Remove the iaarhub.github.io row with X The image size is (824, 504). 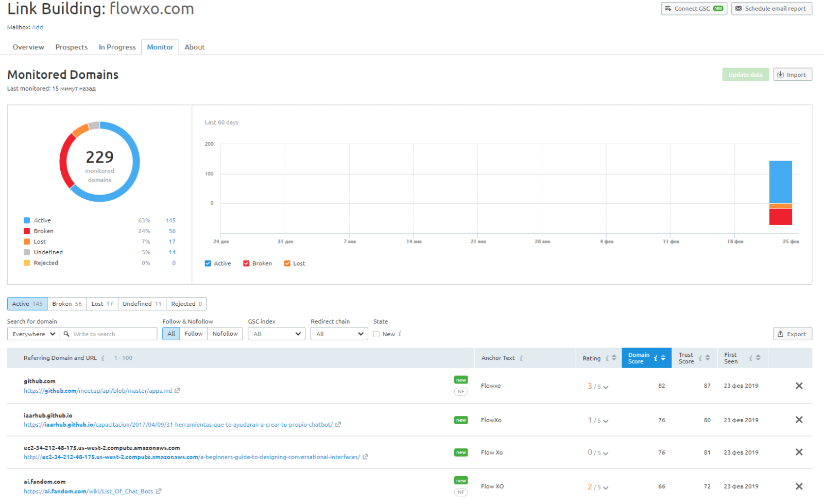pyautogui.click(x=799, y=420)
